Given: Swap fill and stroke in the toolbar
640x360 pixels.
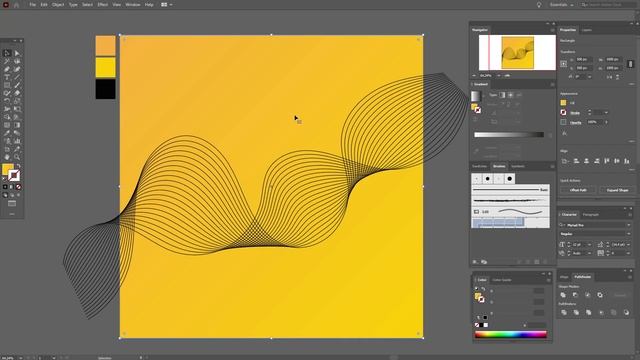Looking at the screenshot, I should click(18, 166).
